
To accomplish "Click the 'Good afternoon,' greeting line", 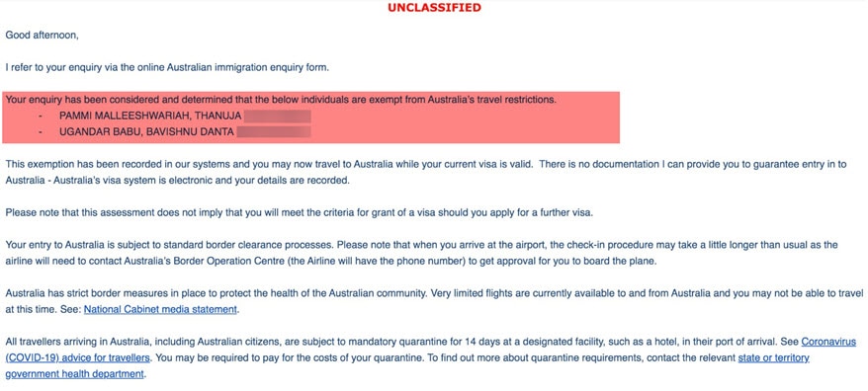I will coord(43,36).
